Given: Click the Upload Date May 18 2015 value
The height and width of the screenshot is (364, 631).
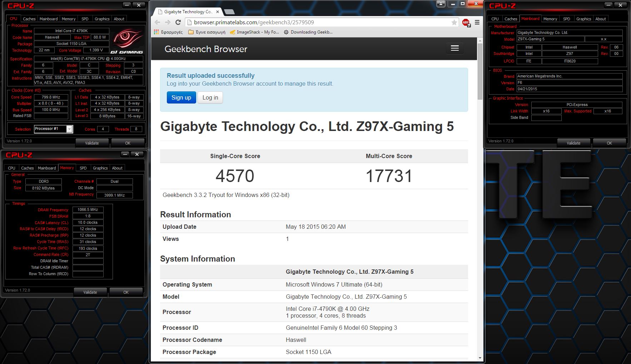Looking at the screenshot, I should coord(316,227).
